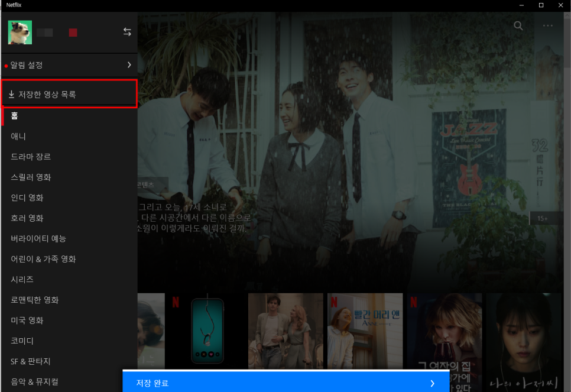This screenshot has width=571, height=392.
Task: Click the profile switch arrows icon
Action: tap(127, 32)
